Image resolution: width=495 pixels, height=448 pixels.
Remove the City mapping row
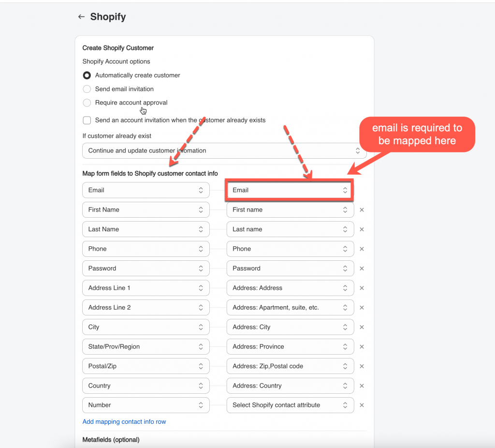pos(362,327)
